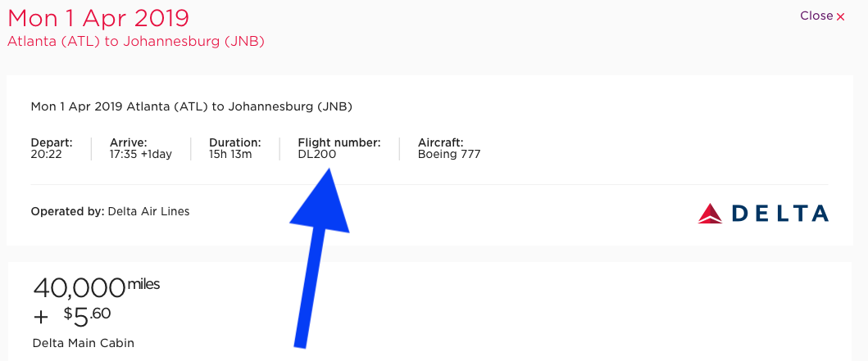The width and height of the screenshot is (868, 361).
Task: Click the Depart label
Action: pyautogui.click(x=52, y=142)
